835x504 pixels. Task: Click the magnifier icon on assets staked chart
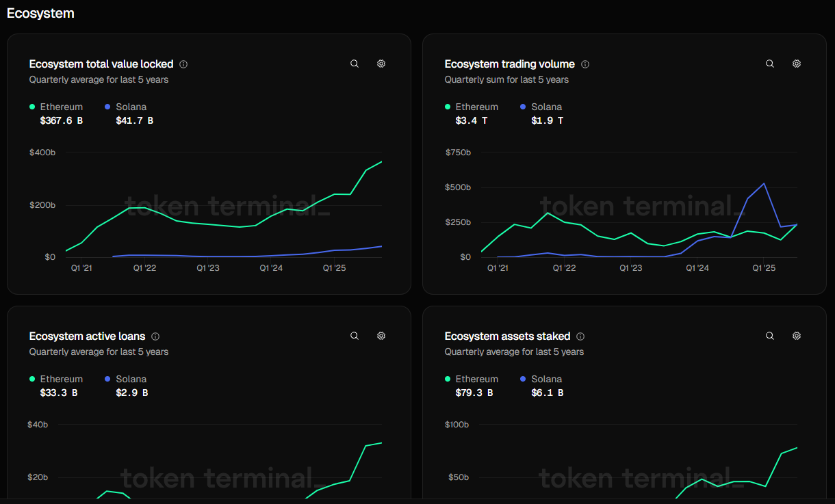pyautogui.click(x=770, y=336)
